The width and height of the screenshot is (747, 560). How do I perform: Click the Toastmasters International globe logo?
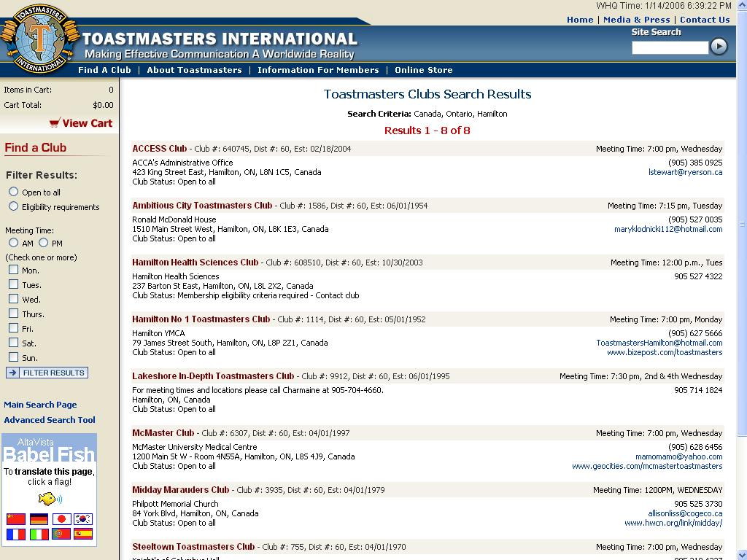[39, 39]
